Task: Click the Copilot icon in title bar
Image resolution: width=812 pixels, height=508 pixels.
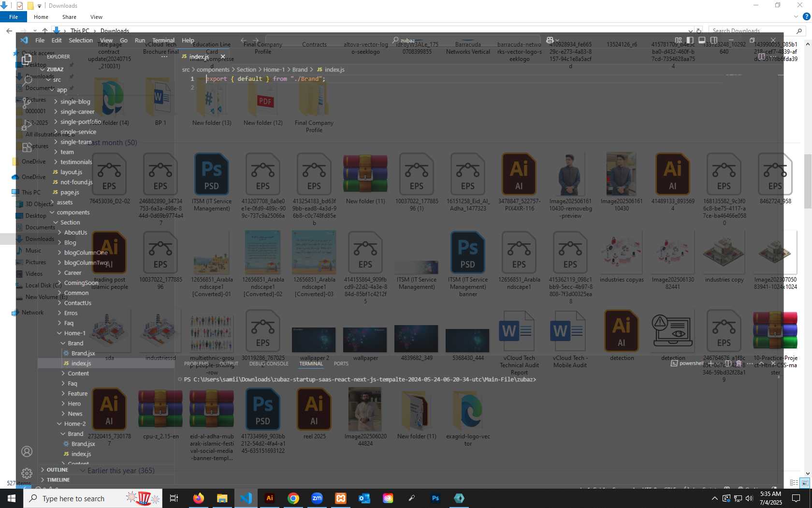Action: (550, 40)
